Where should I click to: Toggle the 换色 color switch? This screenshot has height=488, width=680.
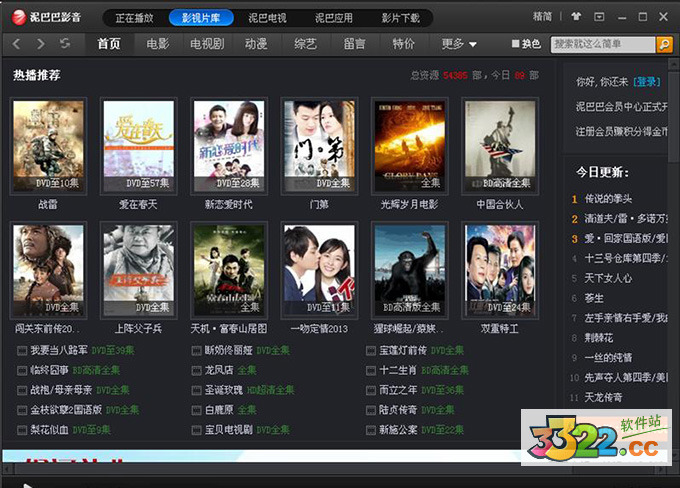526,44
